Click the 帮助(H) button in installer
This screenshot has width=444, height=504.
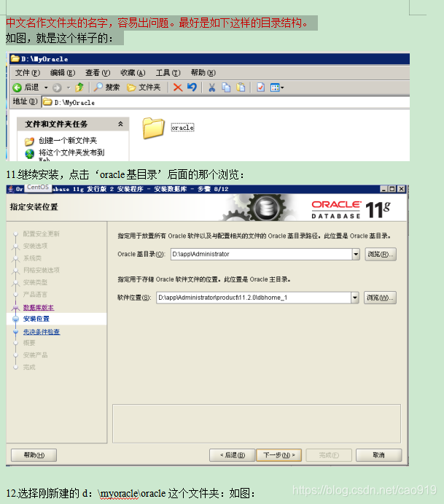[34, 455]
